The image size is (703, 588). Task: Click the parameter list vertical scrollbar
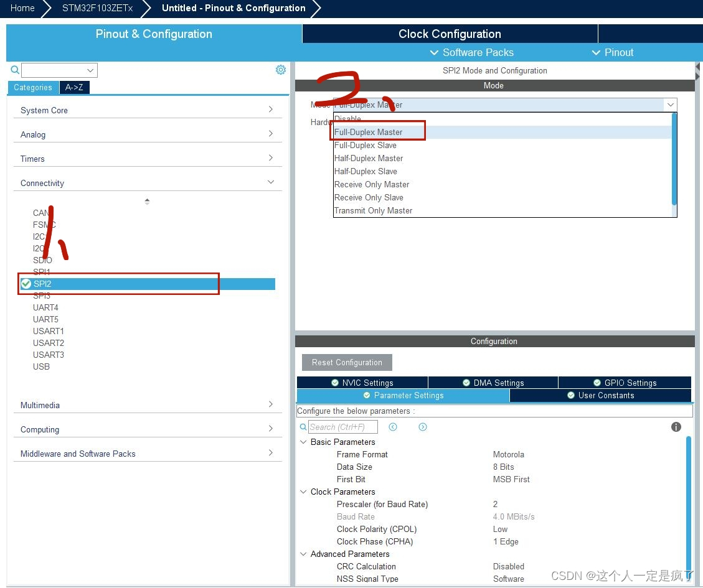[x=689, y=506]
